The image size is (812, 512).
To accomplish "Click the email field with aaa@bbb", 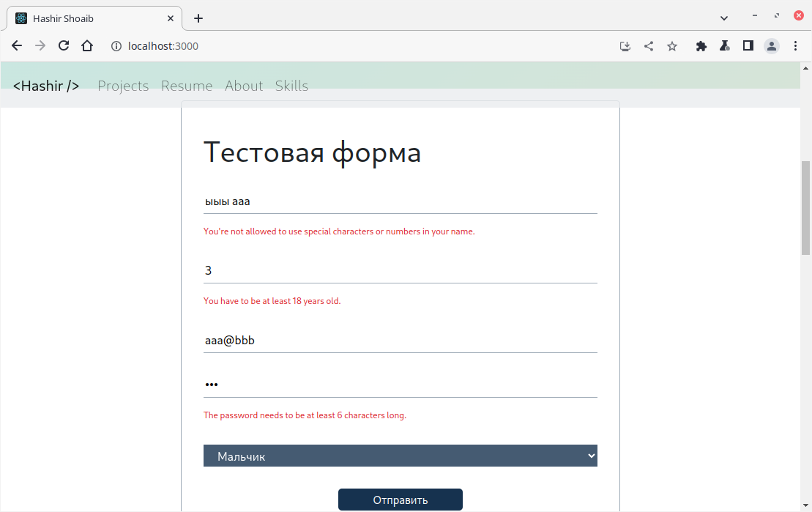I will coord(401,341).
